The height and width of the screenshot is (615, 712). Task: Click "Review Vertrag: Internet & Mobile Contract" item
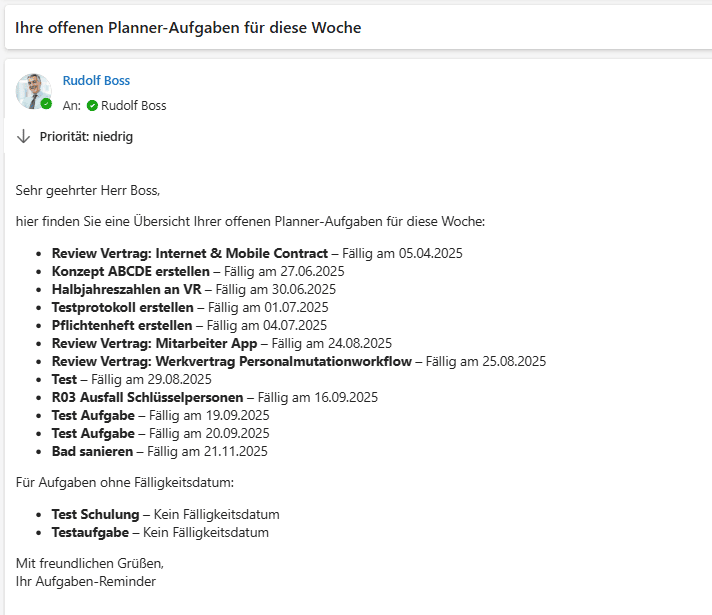(x=189, y=253)
